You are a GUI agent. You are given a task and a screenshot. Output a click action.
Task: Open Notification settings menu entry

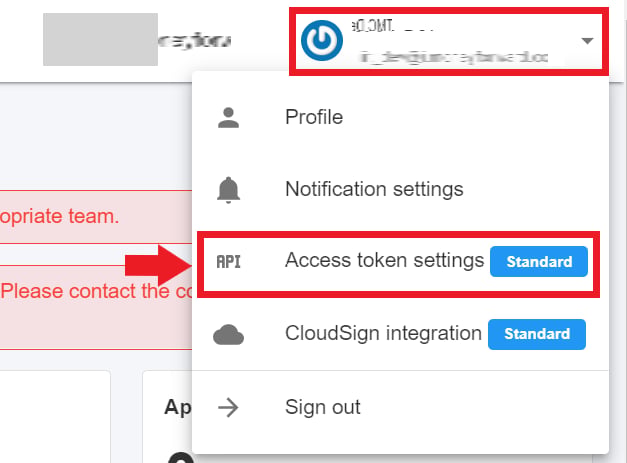[x=400, y=189]
